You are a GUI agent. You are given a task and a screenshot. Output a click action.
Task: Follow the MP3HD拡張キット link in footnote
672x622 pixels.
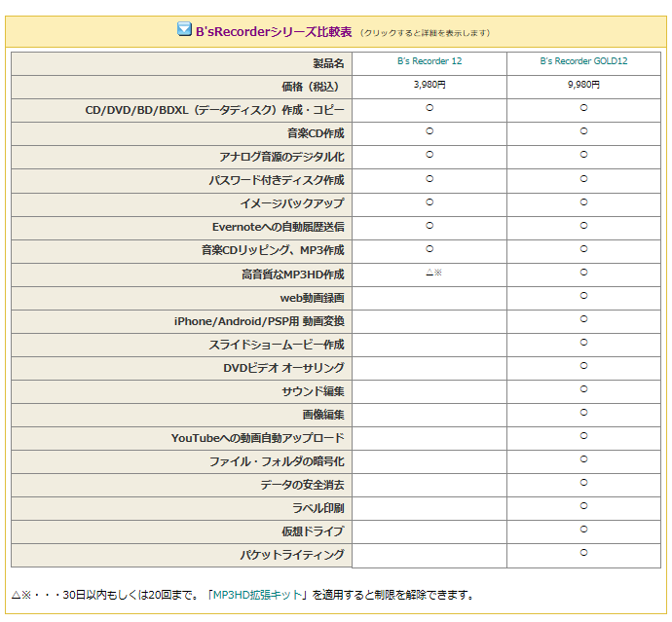257,595
